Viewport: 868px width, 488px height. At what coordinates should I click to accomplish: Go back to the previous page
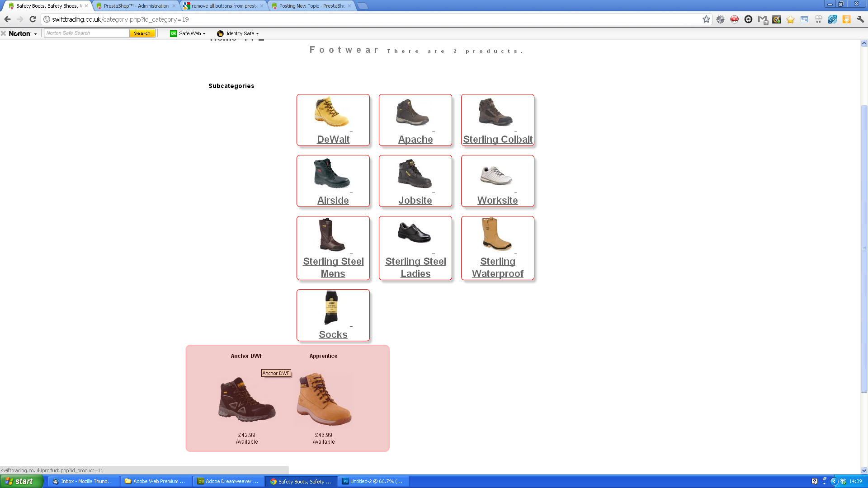[x=7, y=19]
